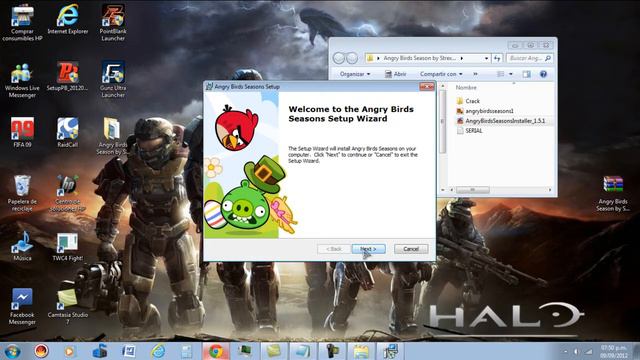Select AngryBirdsSeasonsInstaller_1.5.1 file

[x=501, y=121]
